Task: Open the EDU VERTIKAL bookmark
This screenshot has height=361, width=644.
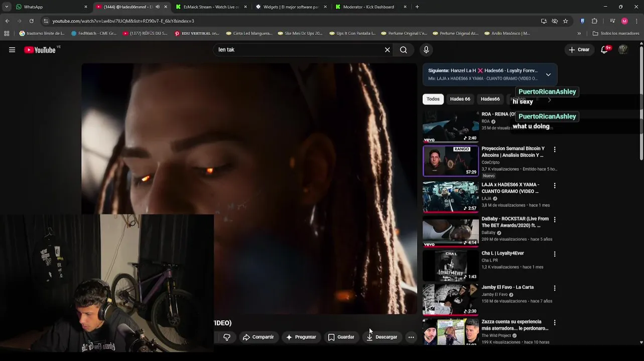Action: [x=197, y=34]
